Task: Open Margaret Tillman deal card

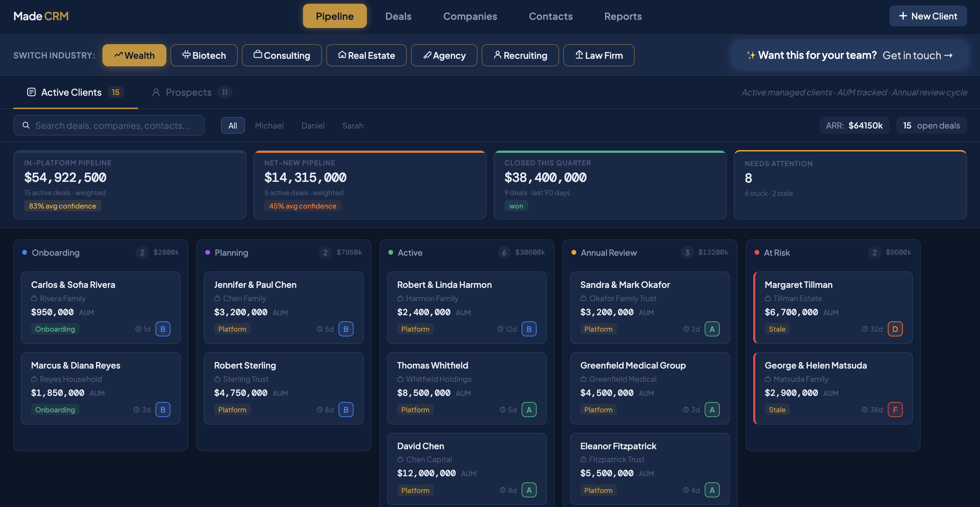Action: [x=833, y=307]
